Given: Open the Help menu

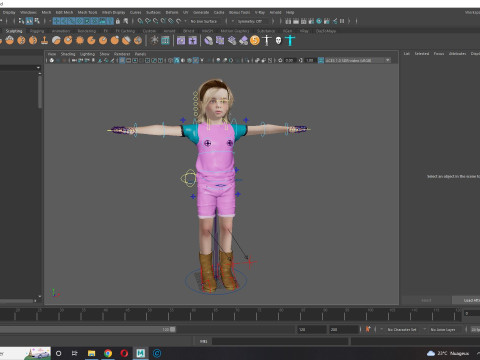Looking at the screenshot, I should pos(290,12).
